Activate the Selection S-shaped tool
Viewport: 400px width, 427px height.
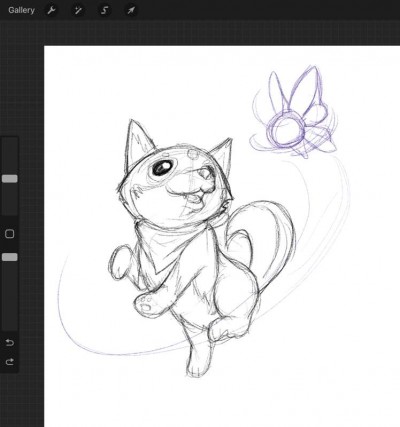[104, 10]
